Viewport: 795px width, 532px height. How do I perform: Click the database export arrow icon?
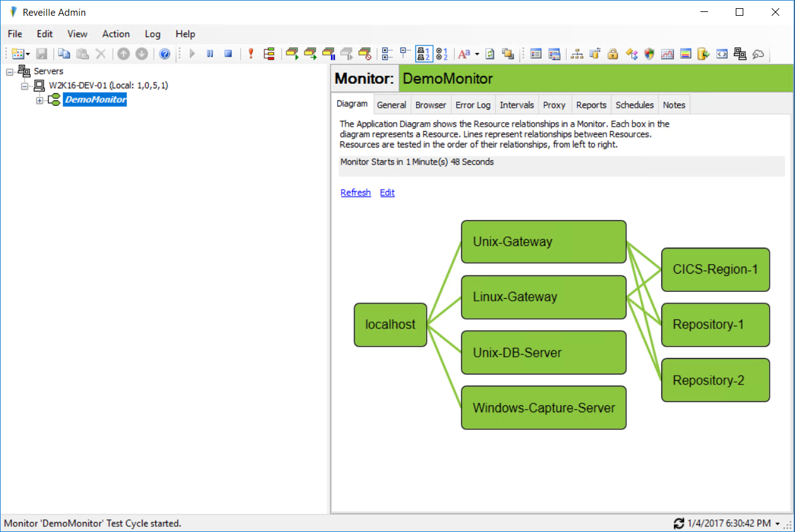click(704, 54)
